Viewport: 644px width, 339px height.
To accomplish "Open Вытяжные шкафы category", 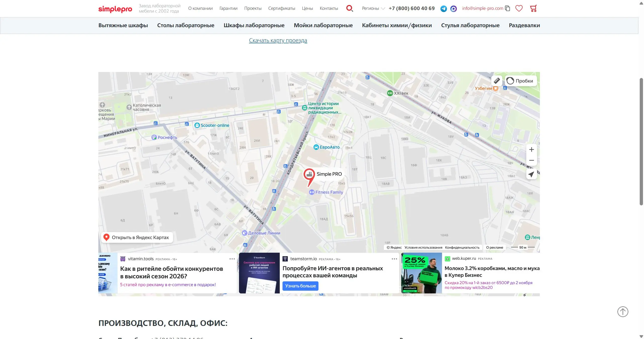I will [123, 25].
